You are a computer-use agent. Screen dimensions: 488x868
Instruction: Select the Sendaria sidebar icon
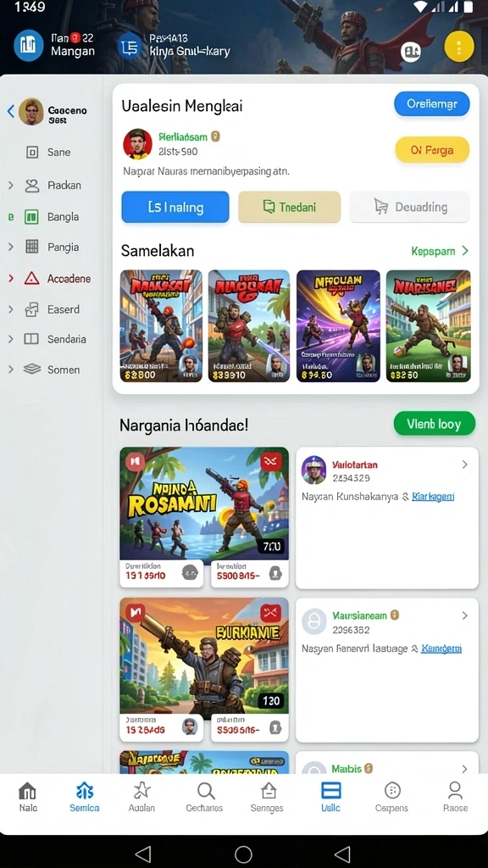point(31,339)
